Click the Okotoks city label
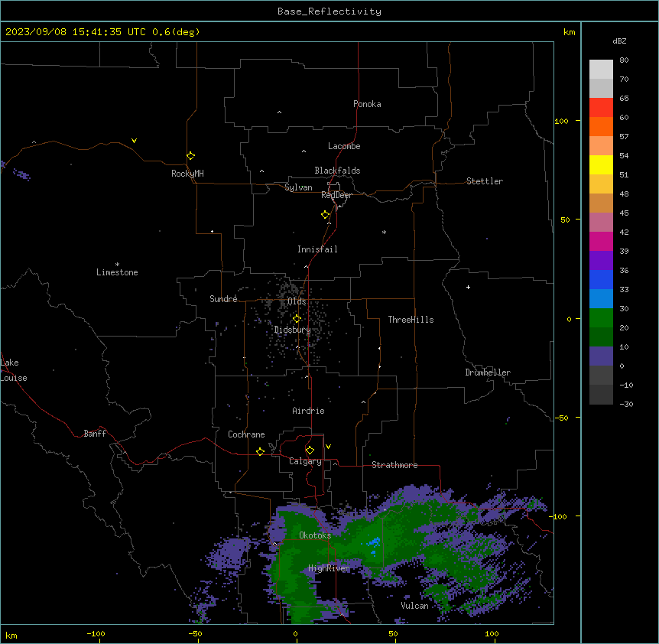This screenshot has height=644, width=659. 315,535
